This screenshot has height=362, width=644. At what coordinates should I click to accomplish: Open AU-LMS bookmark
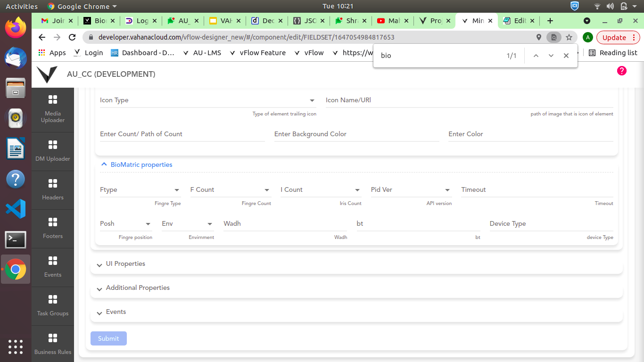[x=202, y=53]
